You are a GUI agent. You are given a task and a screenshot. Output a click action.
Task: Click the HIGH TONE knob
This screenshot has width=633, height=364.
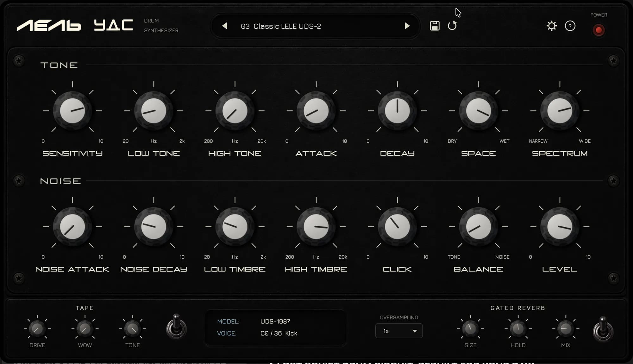pyautogui.click(x=235, y=111)
